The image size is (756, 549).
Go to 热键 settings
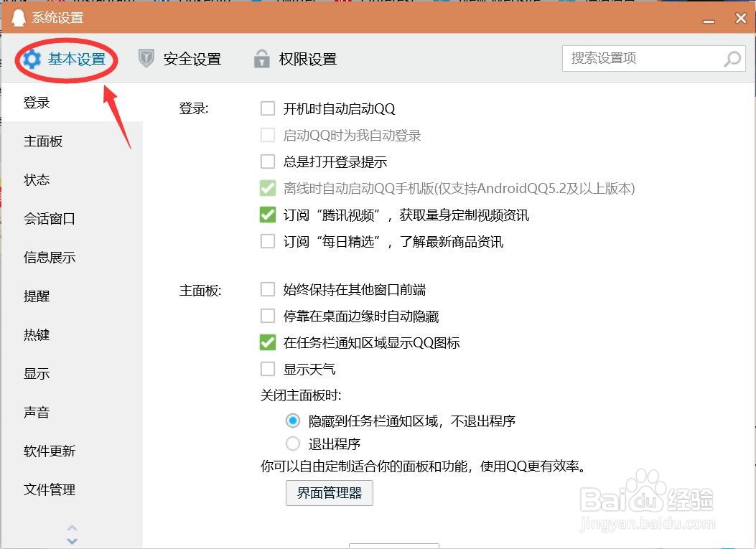tap(73, 334)
